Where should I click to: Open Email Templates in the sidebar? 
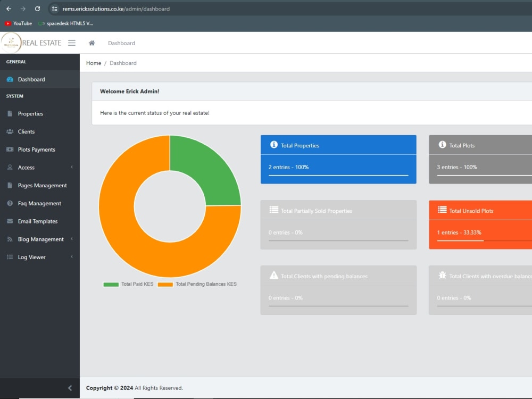click(40, 221)
